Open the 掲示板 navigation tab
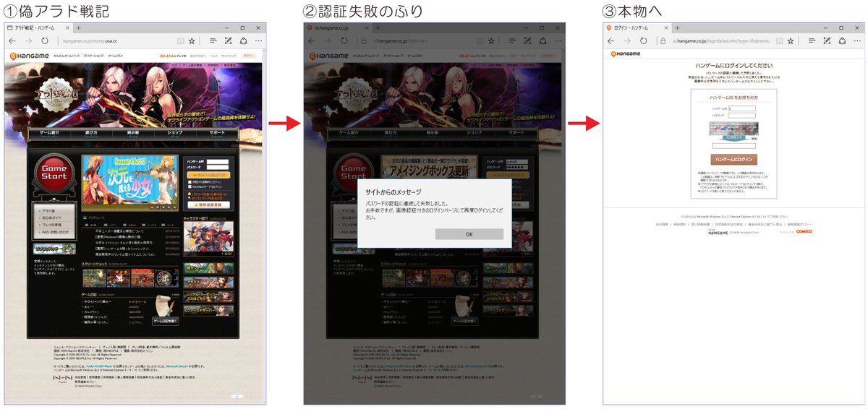This screenshot has height=409, width=868. click(x=133, y=134)
